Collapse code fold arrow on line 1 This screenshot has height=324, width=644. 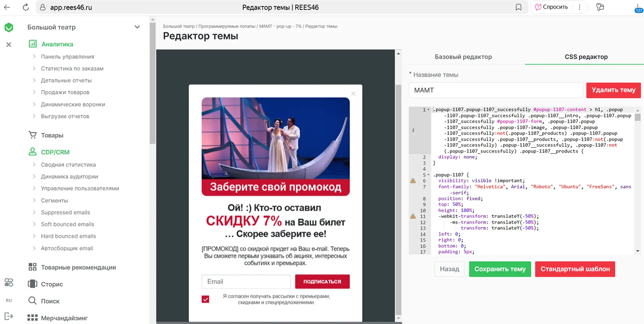pos(428,110)
